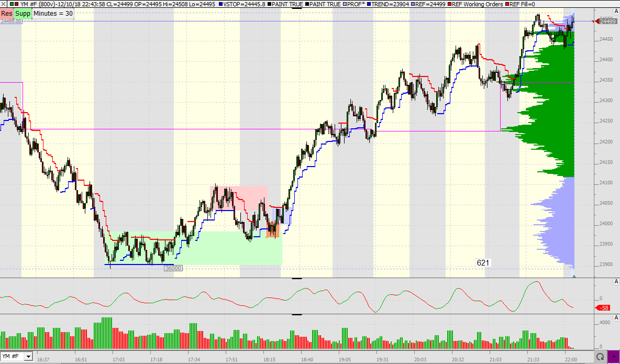The width and height of the screenshot is (620, 364).
Task: Click the red status square beside the title
Action: click(x=15, y=4)
